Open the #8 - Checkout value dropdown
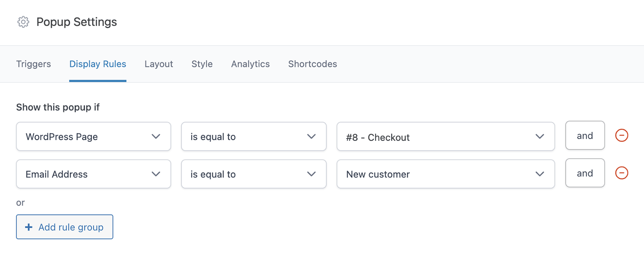 446,136
